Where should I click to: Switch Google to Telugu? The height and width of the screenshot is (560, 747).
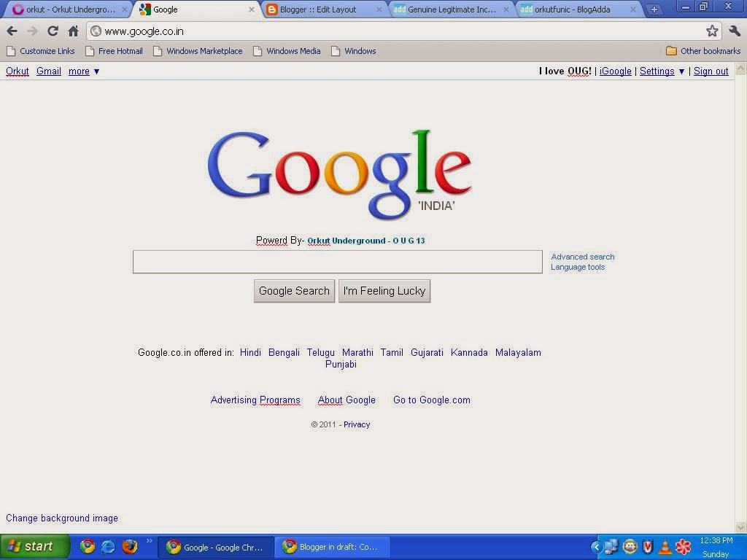[321, 352]
